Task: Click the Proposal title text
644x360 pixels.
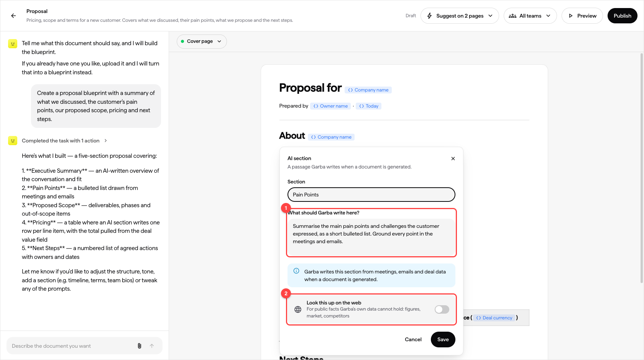Action: (x=37, y=11)
